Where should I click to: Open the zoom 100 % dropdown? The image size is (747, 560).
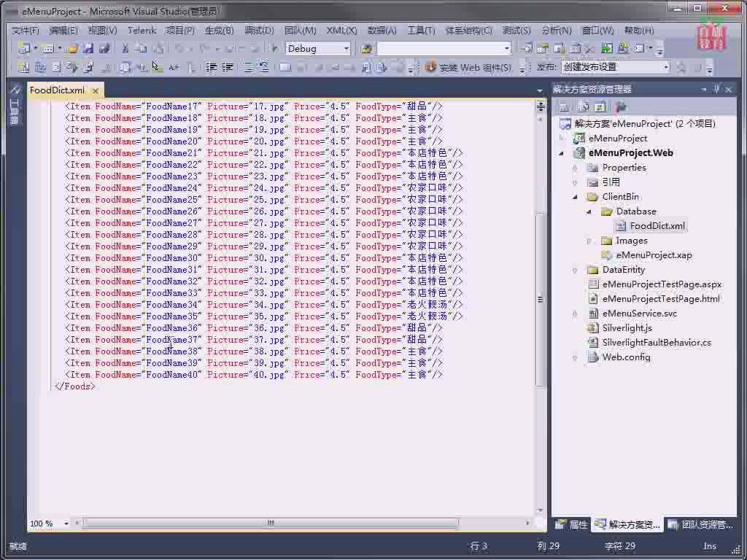(x=66, y=524)
